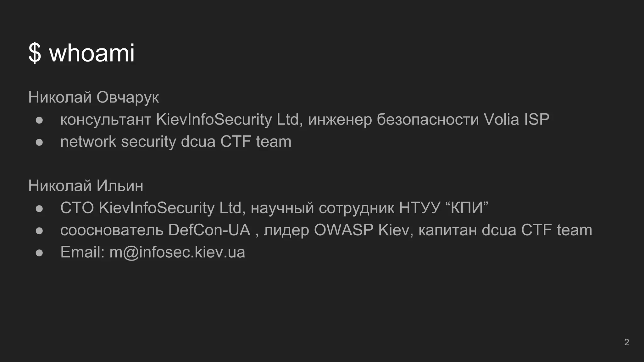Click the text Volia ISP
This screenshot has height=362, width=644.
click(x=516, y=119)
